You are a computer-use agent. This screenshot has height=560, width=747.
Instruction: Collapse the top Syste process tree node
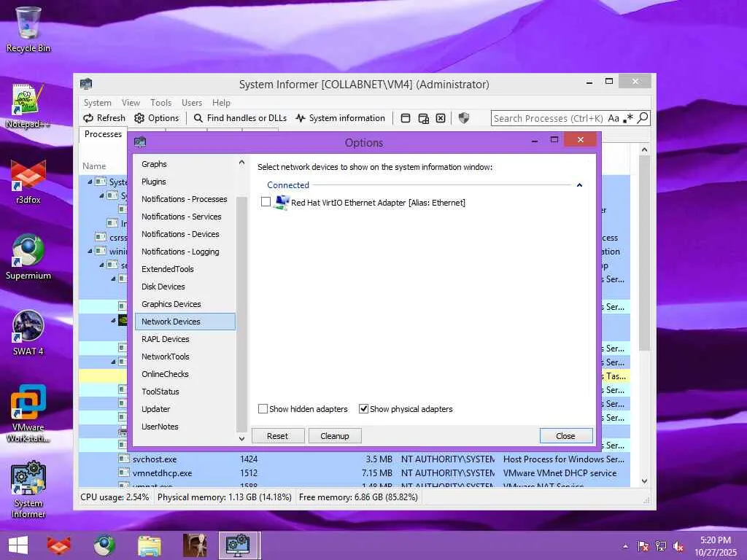(90, 182)
